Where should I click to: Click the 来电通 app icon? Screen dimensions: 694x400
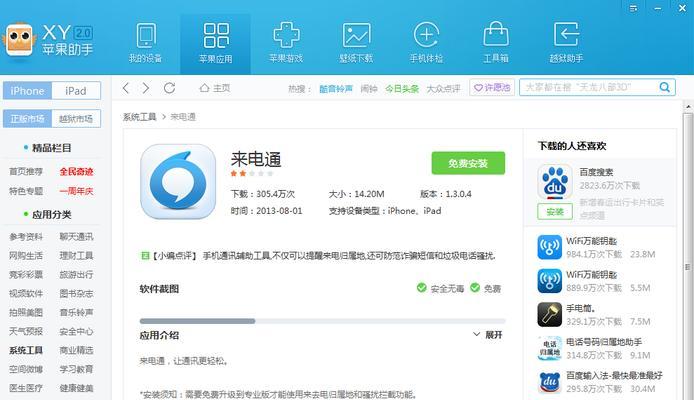click(x=178, y=181)
